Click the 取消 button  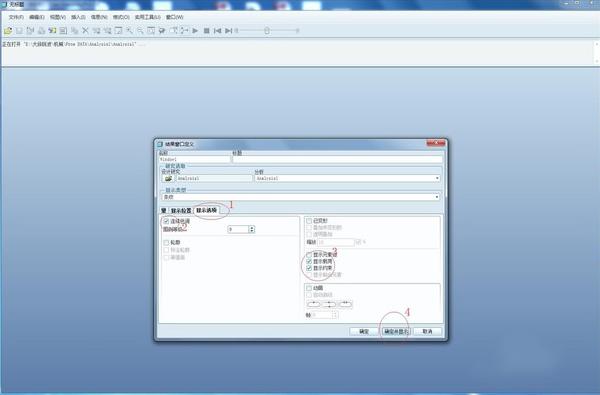[427, 331]
